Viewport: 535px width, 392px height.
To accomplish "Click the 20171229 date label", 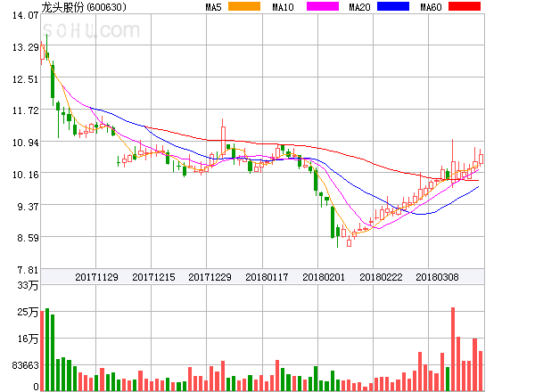I will pos(210,277).
